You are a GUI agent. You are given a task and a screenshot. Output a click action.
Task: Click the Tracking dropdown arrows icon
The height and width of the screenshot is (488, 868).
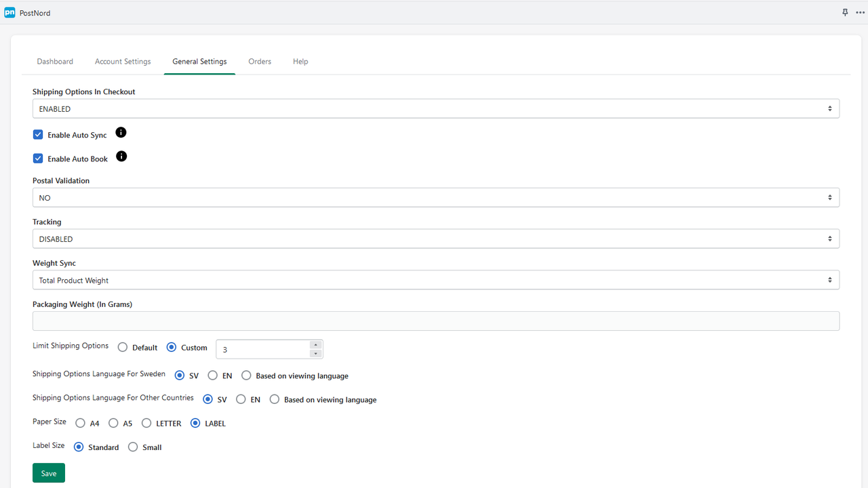point(829,239)
